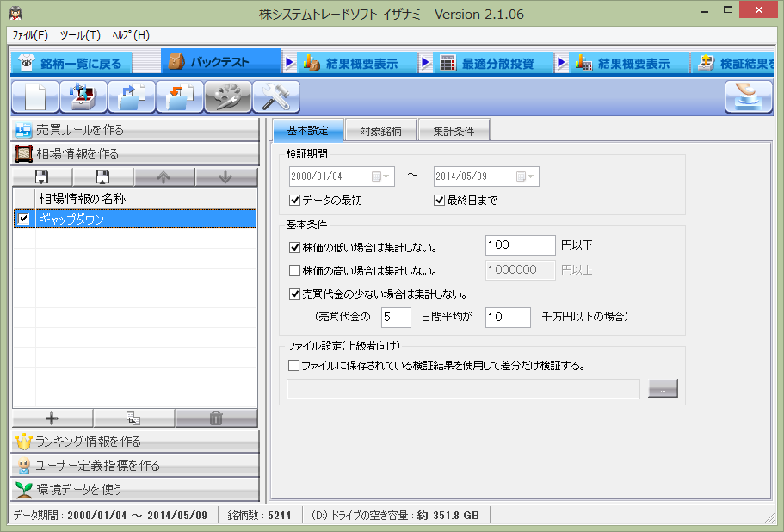The image size is (784, 532).
Task: Switch to 集計条件 tab
Action: click(x=454, y=132)
